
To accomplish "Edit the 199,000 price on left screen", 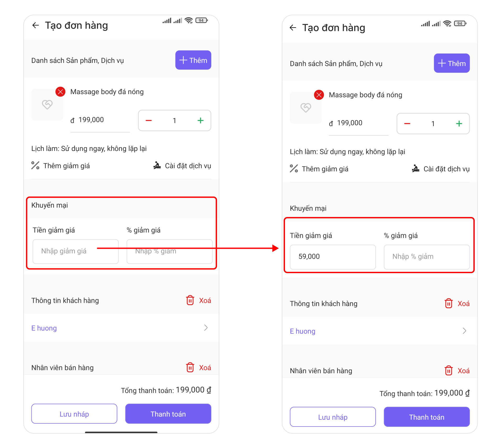I will coord(100,120).
